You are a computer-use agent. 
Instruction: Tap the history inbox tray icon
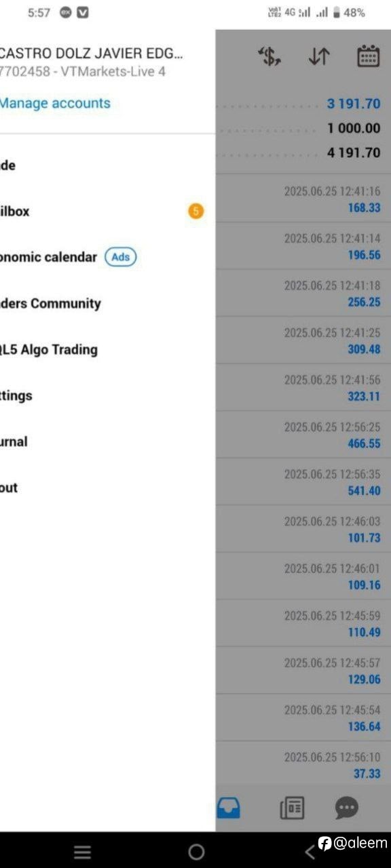[x=229, y=808]
